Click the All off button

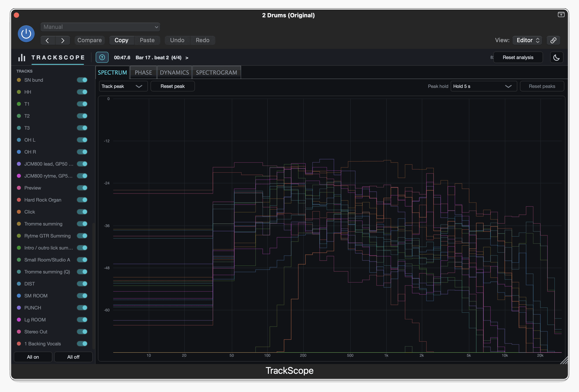73,357
